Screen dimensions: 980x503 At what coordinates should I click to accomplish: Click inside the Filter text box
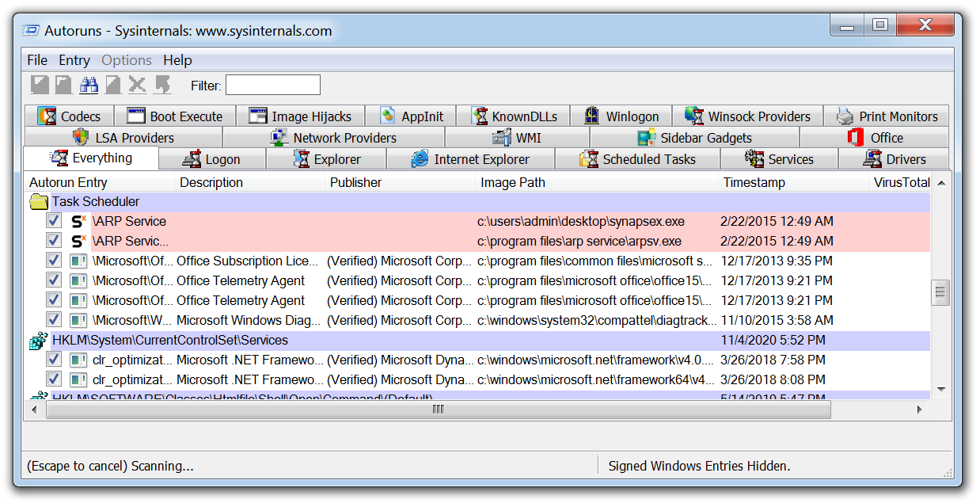pyautogui.click(x=273, y=85)
